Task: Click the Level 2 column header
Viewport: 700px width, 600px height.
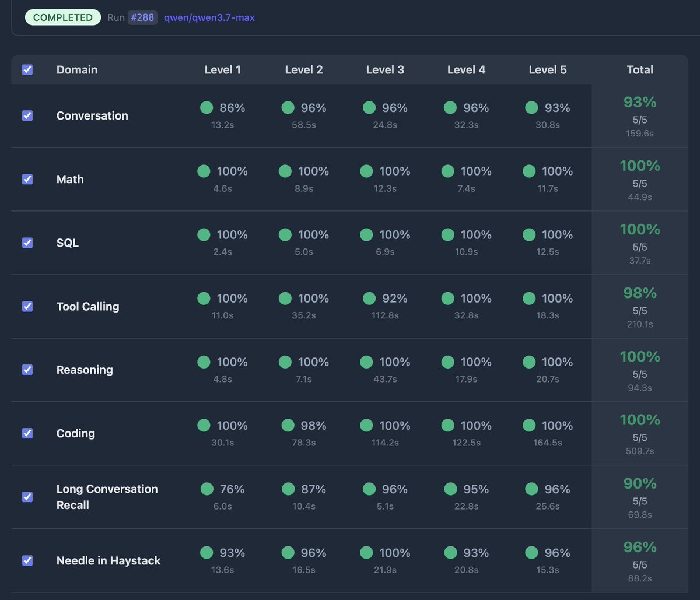Action: [304, 70]
